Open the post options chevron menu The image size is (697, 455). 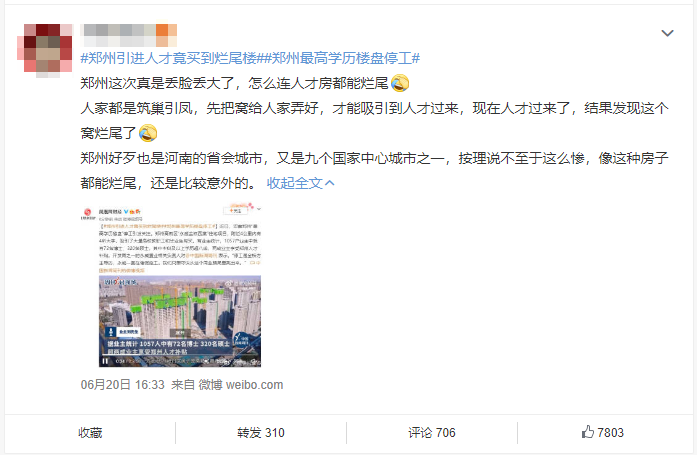(667, 33)
